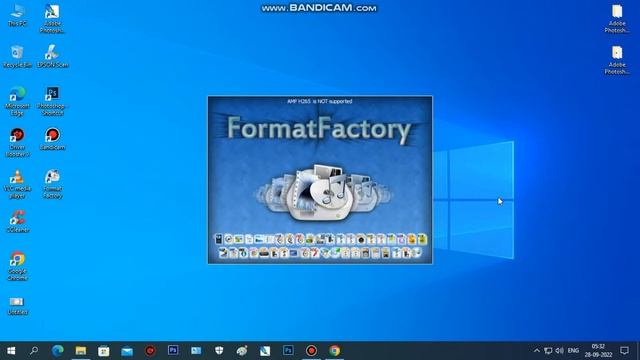Select Format Factory desktop shortcut
This screenshot has width=640, height=360.
coord(53,184)
